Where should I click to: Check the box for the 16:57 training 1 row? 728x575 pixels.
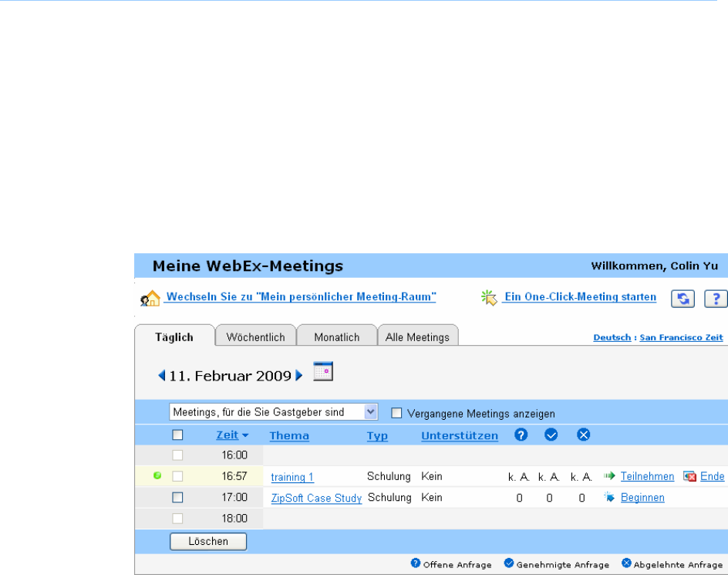coord(177,476)
